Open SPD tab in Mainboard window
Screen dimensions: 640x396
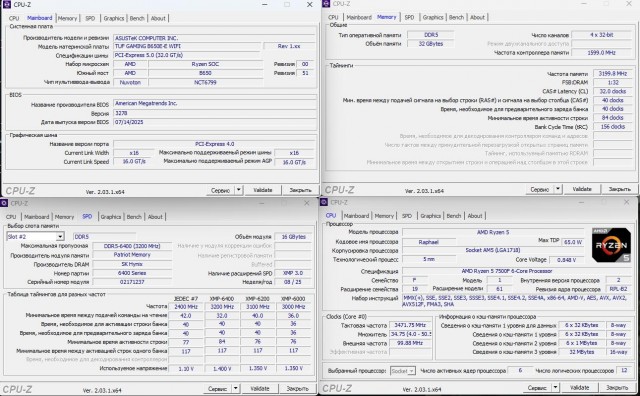(90, 18)
